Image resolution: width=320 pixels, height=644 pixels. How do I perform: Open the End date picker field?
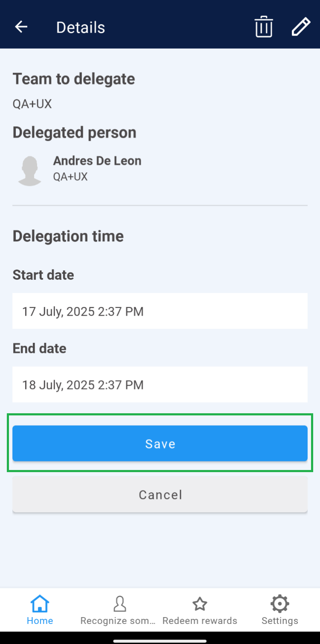click(x=160, y=384)
